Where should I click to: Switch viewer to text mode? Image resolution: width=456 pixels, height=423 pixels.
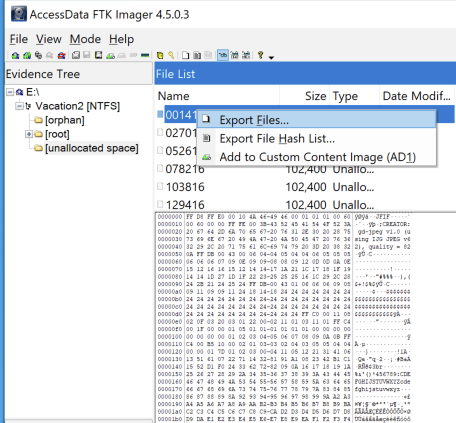[x=235, y=55]
